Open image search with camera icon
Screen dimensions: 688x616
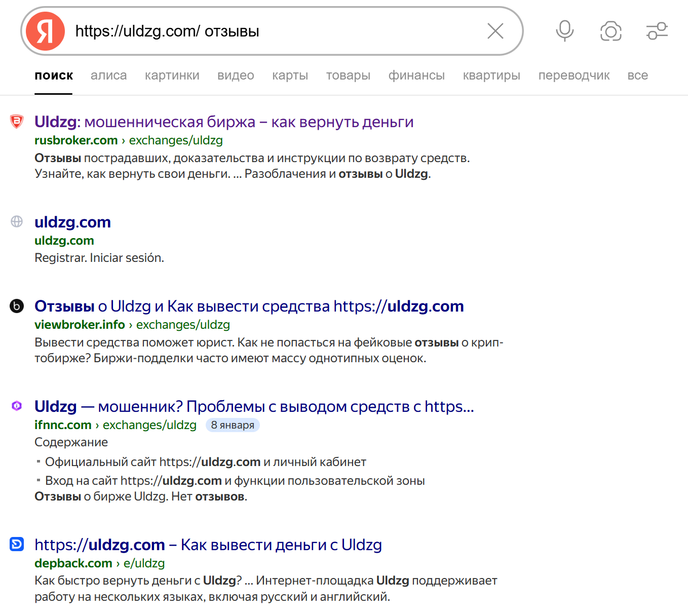(610, 31)
